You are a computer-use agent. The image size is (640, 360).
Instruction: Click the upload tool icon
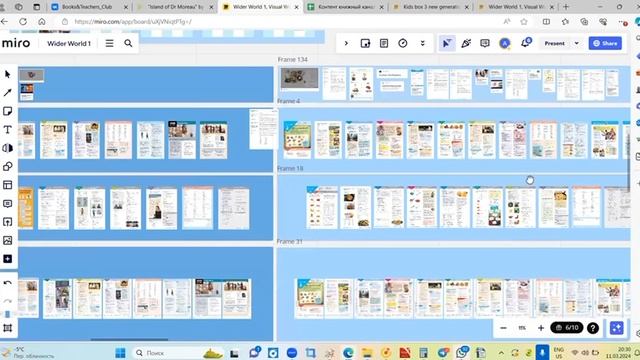pyautogui.click(x=7, y=222)
